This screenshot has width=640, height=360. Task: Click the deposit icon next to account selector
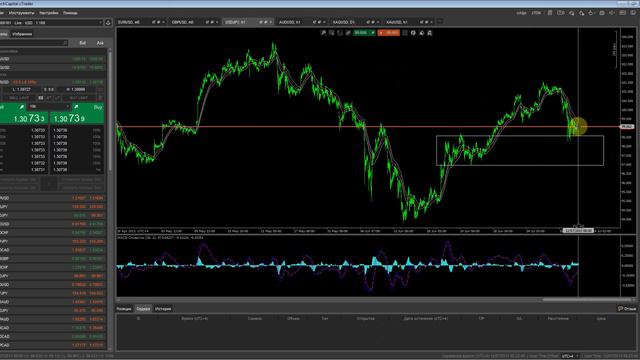[108, 22]
